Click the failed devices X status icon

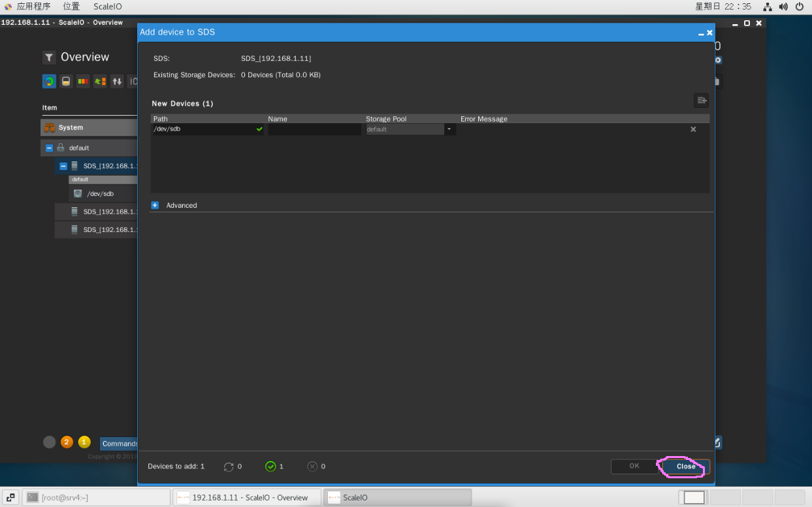pyautogui.click(x=312, y=466)
